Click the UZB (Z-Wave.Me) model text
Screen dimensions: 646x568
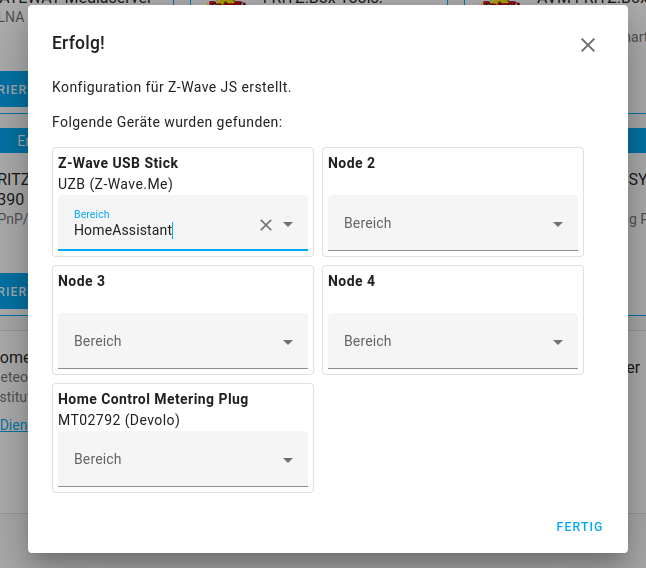point(115,184)
